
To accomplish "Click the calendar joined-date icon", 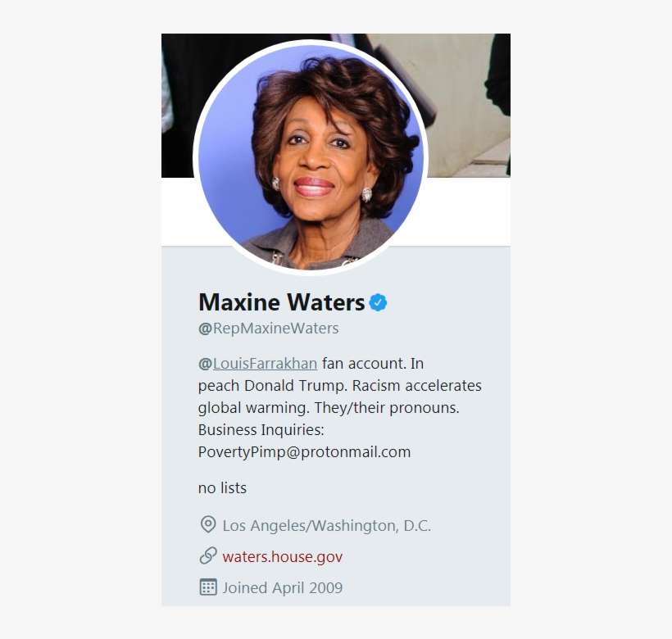I will click(208, 587).
